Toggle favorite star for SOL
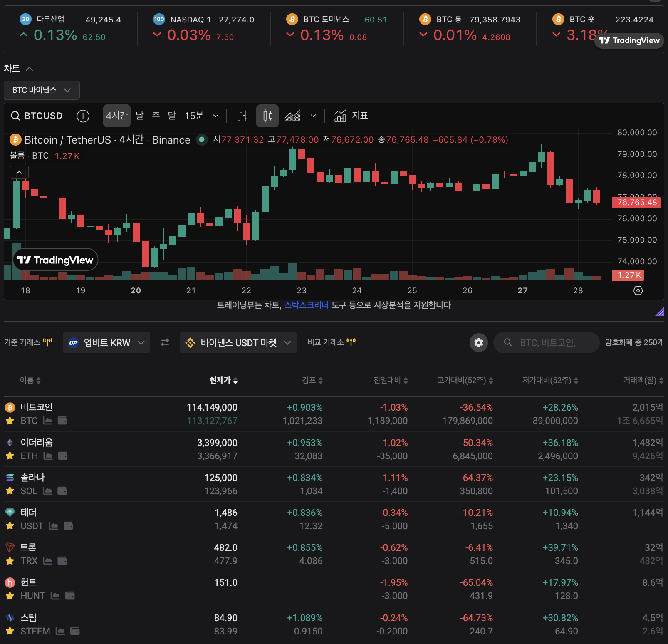668x644 pixels. pos(10,491)
